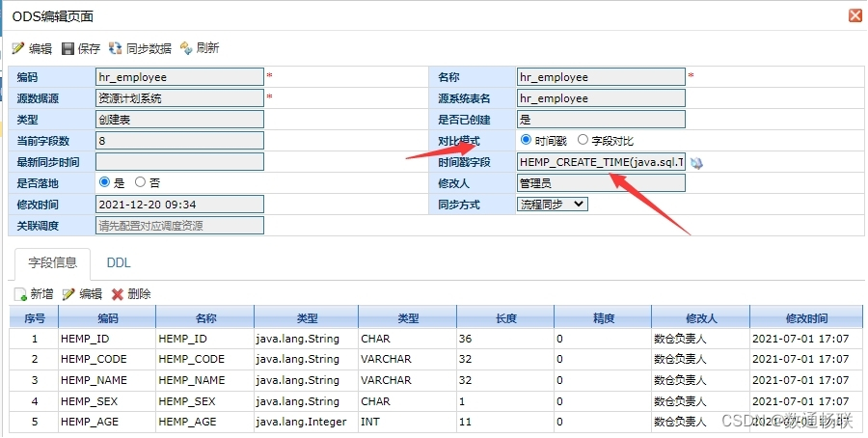Click the Delete (删除) red X icon

(x=118, y=294)
